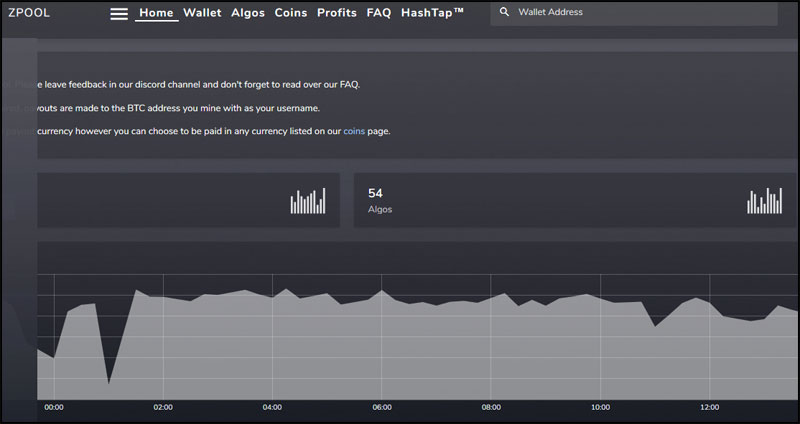Click the 06:00 marker on the chart axis

(x=381, y=407)
